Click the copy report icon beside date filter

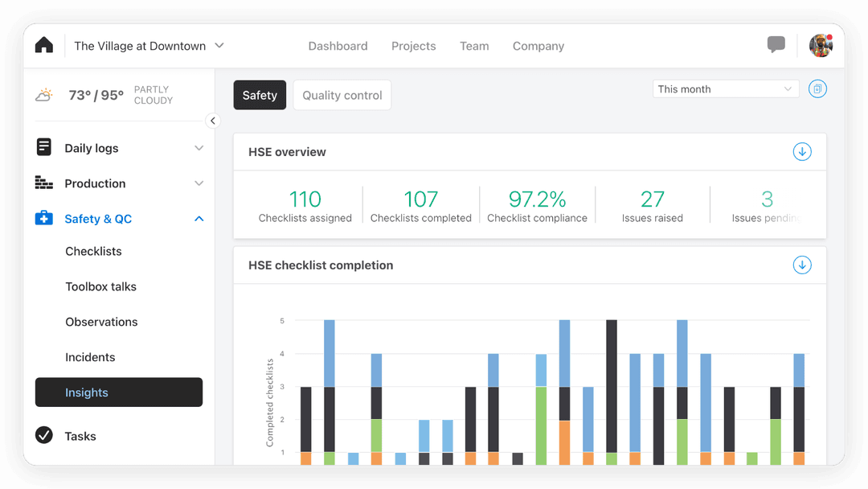(817, 89)
